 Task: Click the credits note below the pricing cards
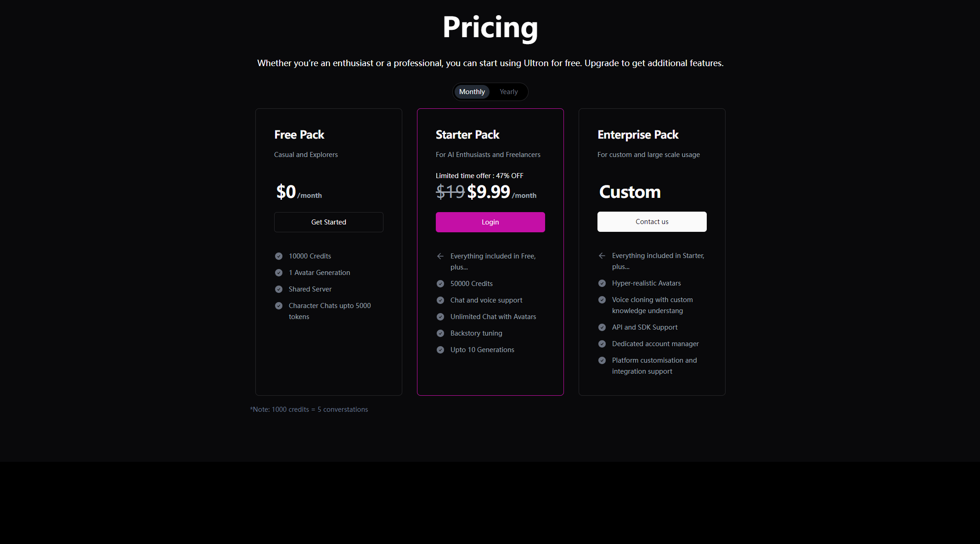point(309,409)
